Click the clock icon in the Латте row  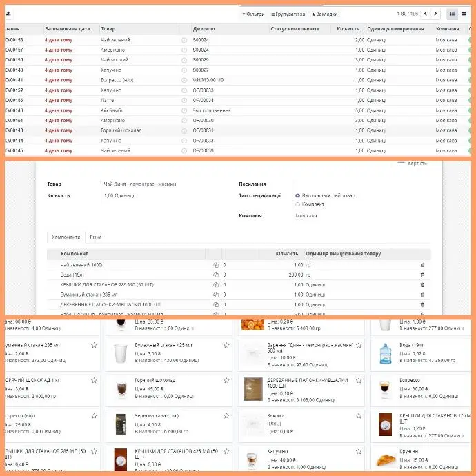click(x=184, y=100)
